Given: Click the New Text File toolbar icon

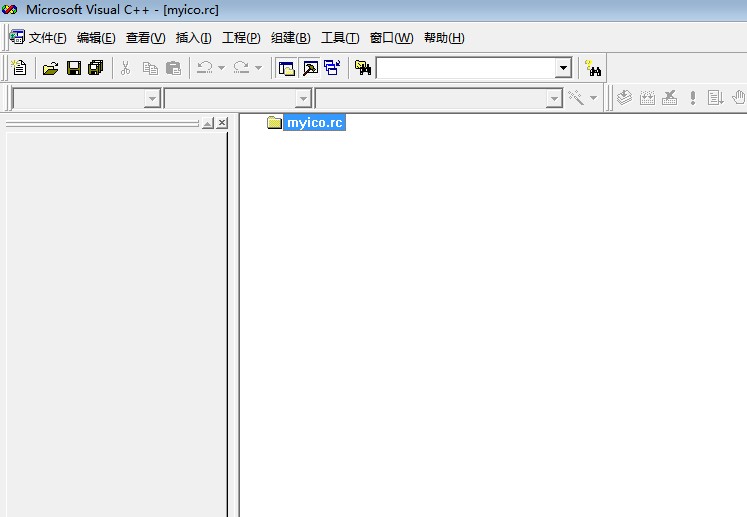Looking at the screenshot, I should point(19,68).
